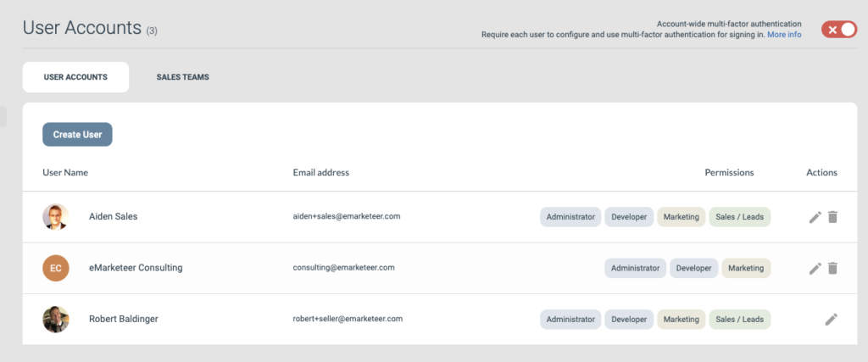Click the Actions column header
The width and height of the screenshot is (868, 362).
click(821, 173)
